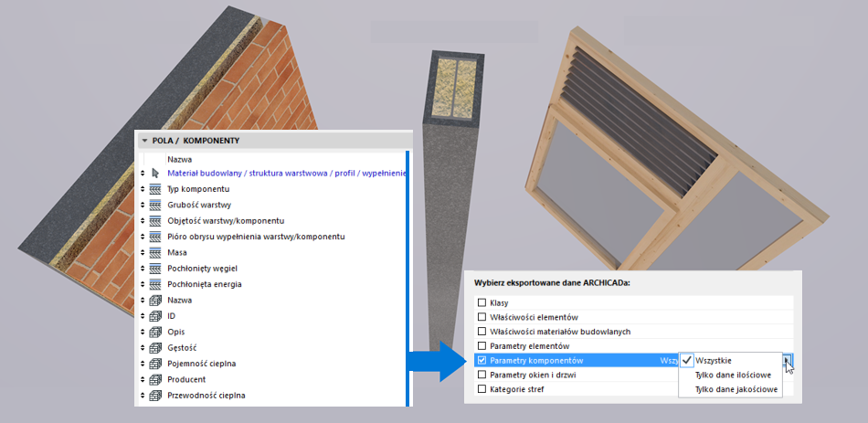Click the material icon beside ID row
The width and height of the screenshot is (868, 423).
(x=155, y=316)
